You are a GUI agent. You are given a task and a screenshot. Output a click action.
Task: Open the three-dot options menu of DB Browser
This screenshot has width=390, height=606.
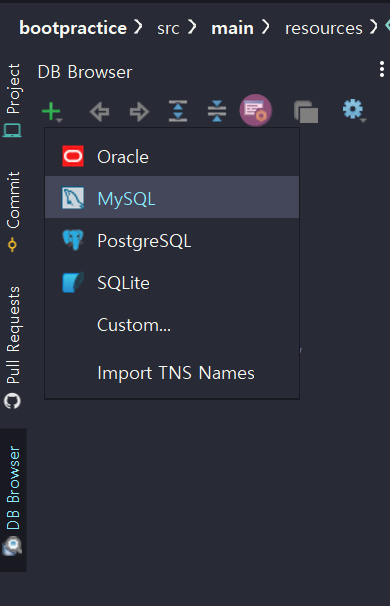pos(382,69)
